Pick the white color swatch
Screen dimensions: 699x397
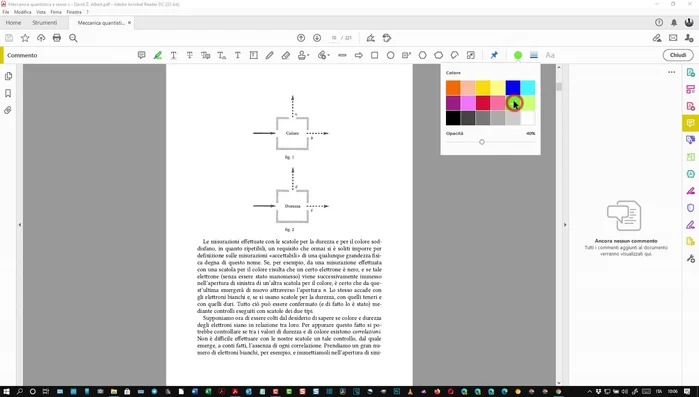(528, 118)
